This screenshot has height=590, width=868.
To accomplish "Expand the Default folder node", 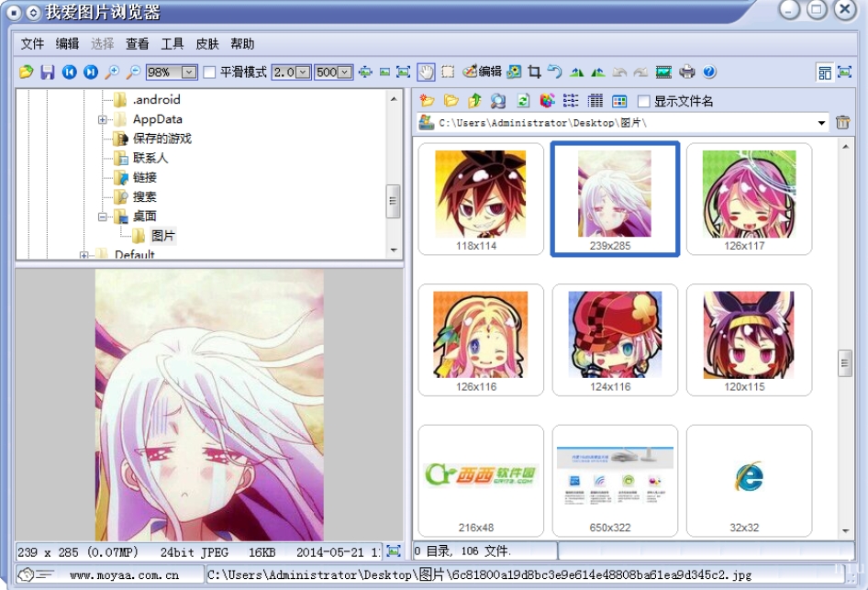I will (x=83, y=256).
